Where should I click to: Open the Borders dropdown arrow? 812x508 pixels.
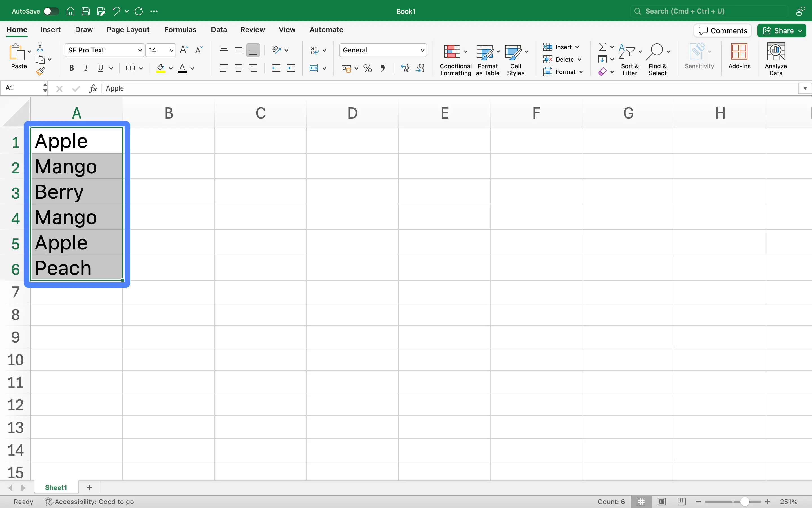point(141,69)
